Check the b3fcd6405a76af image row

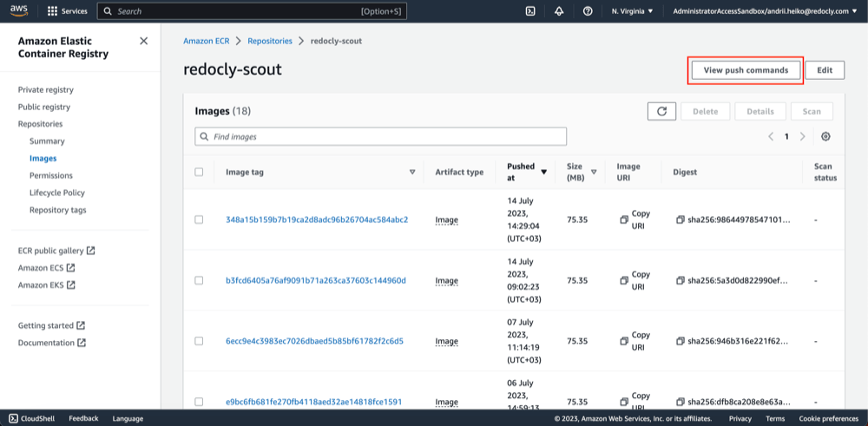click(x=199, y=280)
